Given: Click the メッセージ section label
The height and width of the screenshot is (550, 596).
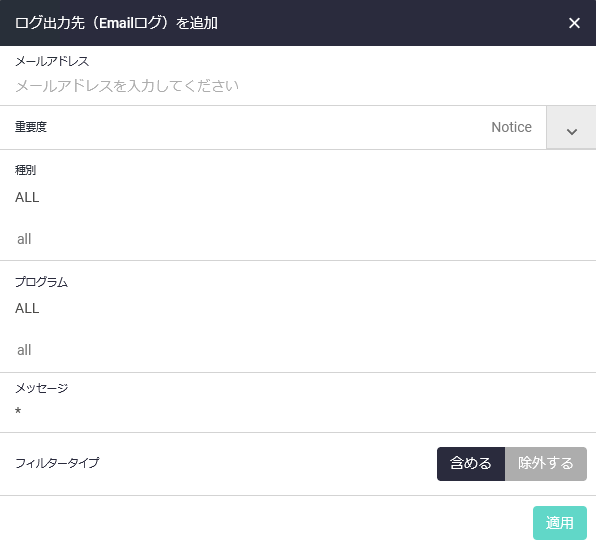Looking at the screenshot, I should coord(41,388).
